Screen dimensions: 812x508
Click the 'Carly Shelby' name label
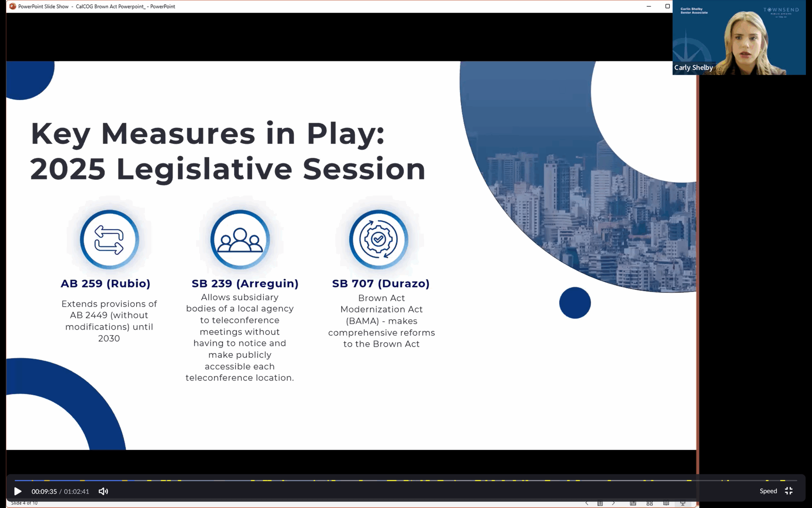click(694, 68)
